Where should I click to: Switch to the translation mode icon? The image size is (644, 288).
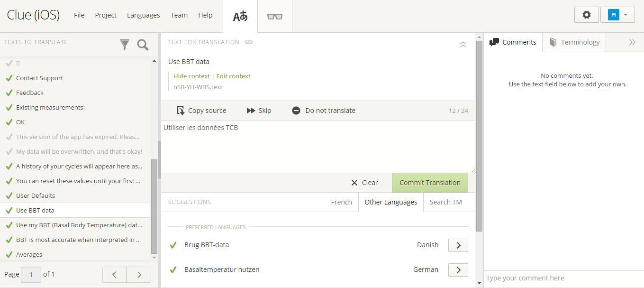240,16
